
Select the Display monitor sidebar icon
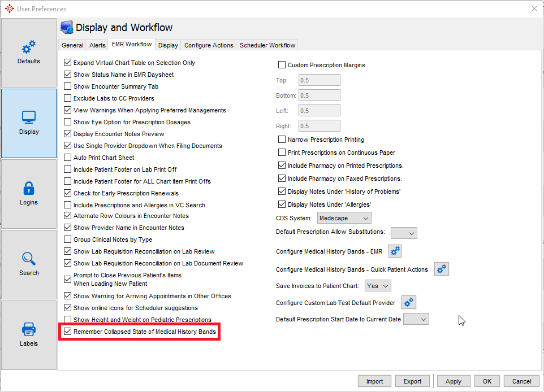[x=29, y=123]
